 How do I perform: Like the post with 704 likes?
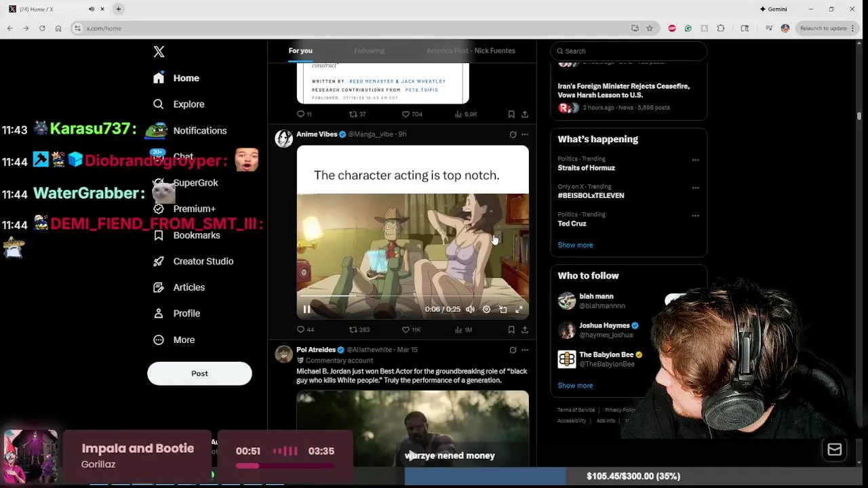(412, 114)
